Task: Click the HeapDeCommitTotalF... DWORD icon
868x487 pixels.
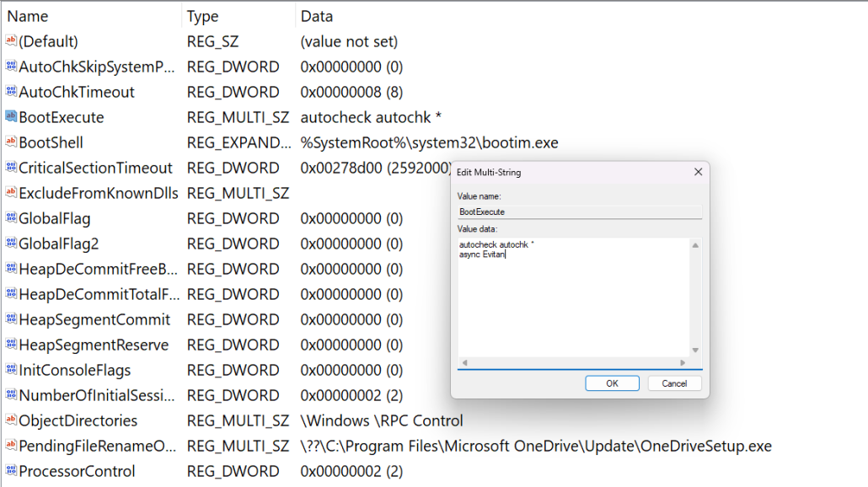Action: tap(11, 293)
